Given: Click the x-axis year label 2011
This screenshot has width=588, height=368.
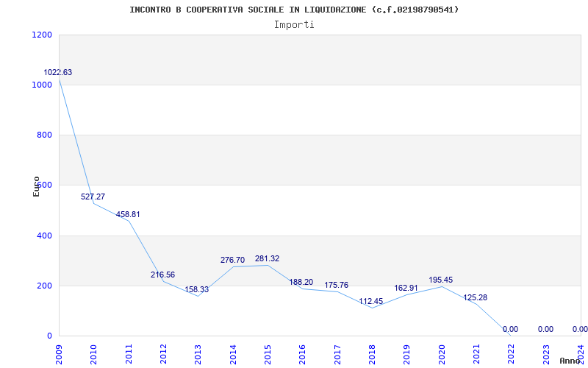Looking at the screenshot, I should pos(129,354).
